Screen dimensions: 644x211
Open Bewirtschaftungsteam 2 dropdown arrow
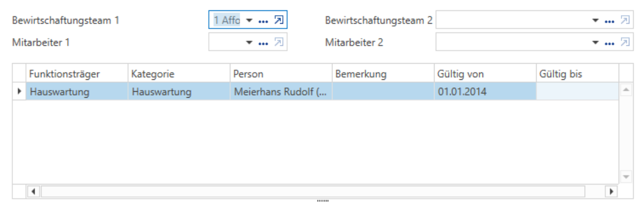click(595, 20)
